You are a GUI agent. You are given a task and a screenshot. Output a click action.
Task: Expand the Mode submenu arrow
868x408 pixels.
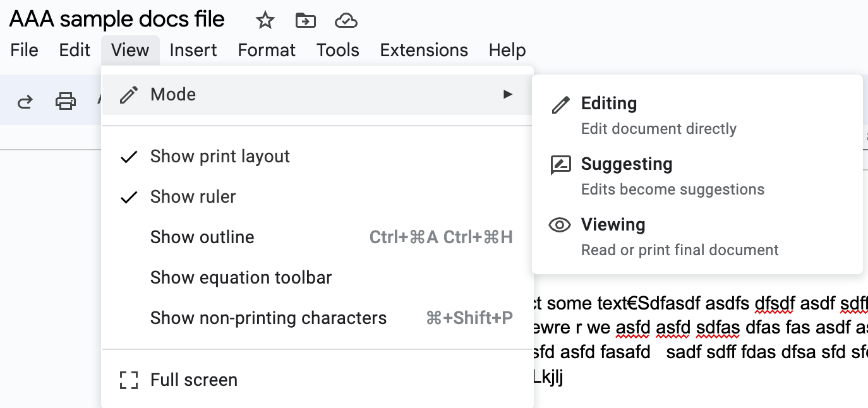pos(507,95)
